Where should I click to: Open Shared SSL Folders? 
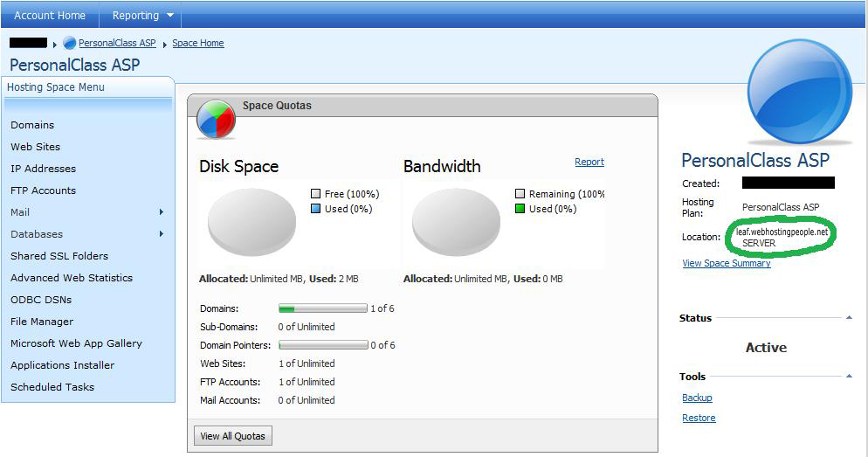coord(59,256)
